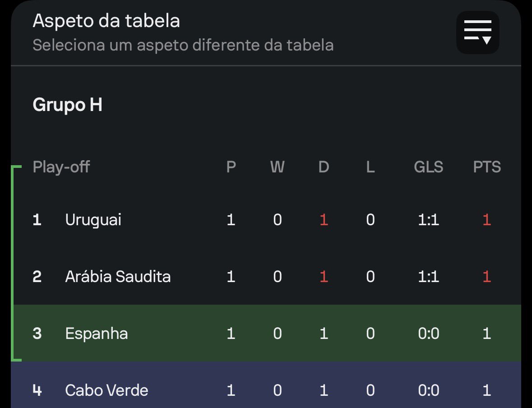
Task: Click the Grupo H heading
Action: tap(68, 105)
